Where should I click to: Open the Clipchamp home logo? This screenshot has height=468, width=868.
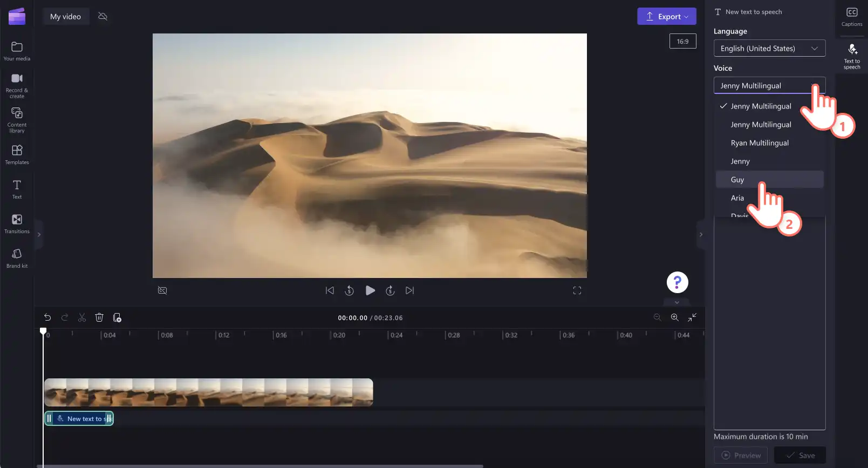click(x=17, y=17)
